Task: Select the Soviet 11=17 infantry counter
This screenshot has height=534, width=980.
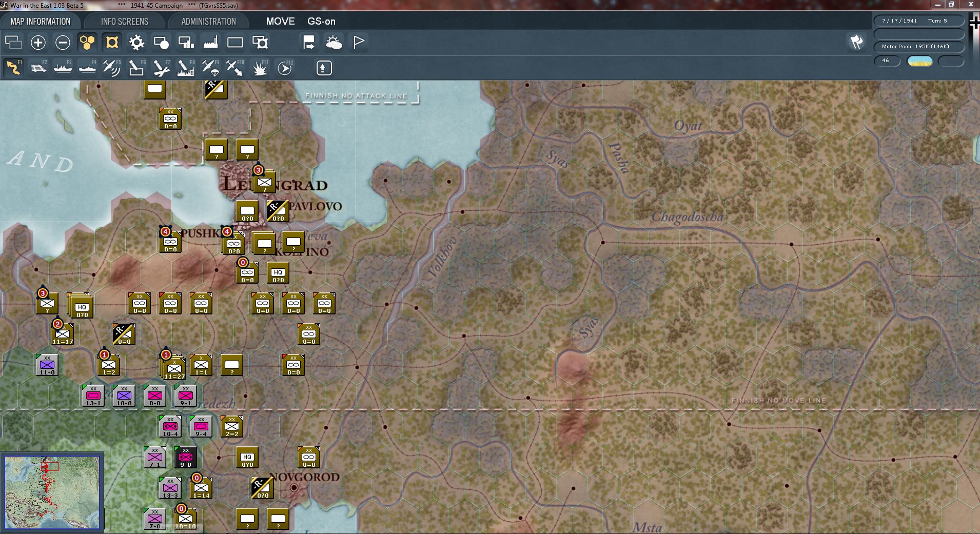Action: [63, 334]
